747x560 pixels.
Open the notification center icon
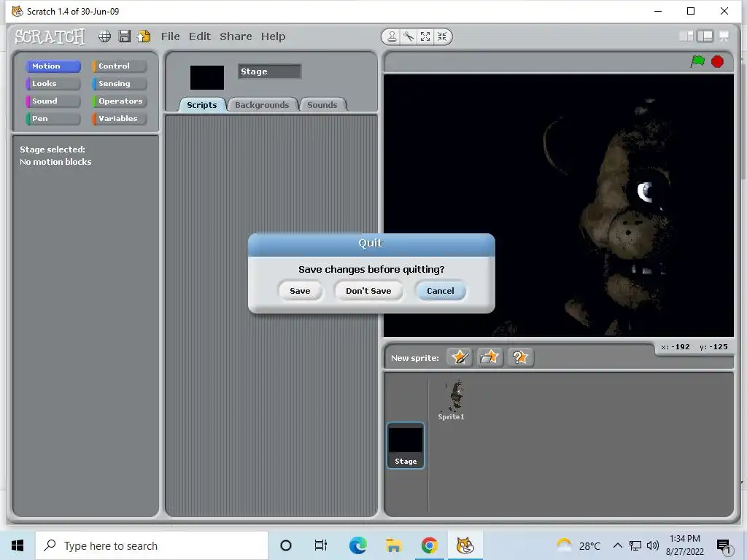(x=724, y=545)
